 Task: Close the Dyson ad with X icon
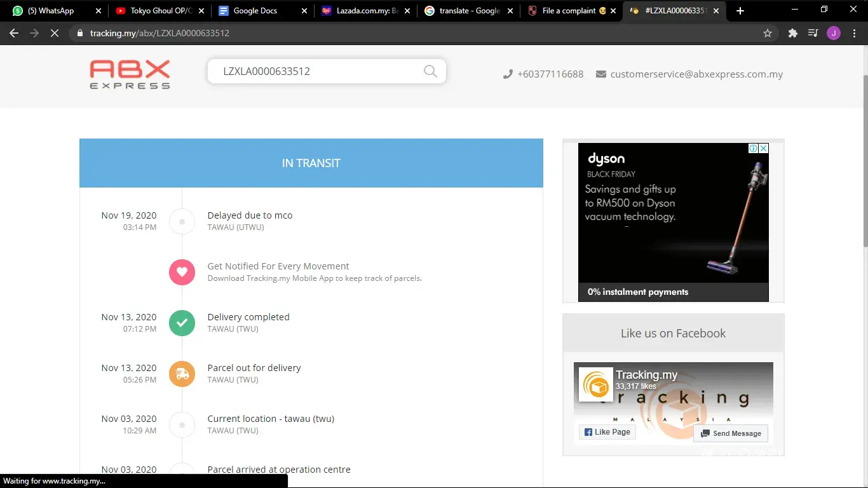click(764, 148)
